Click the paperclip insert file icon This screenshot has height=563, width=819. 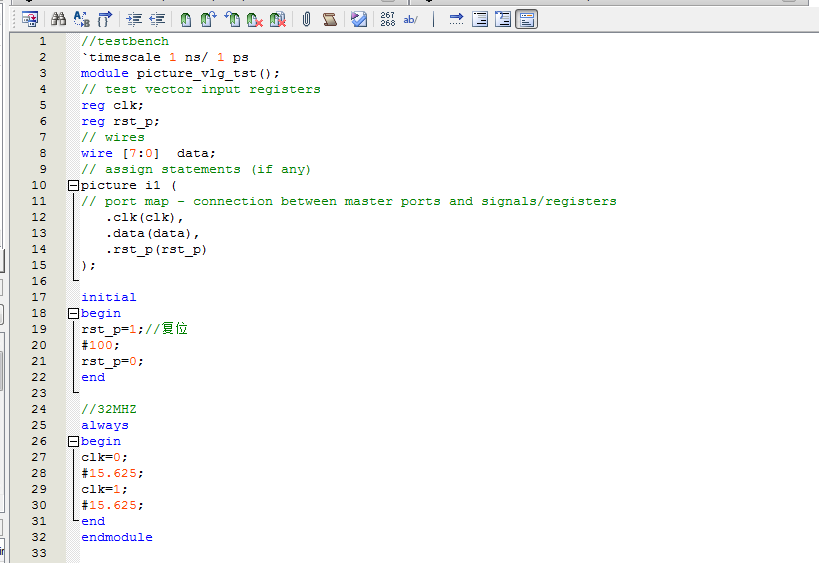pos(307,19)
